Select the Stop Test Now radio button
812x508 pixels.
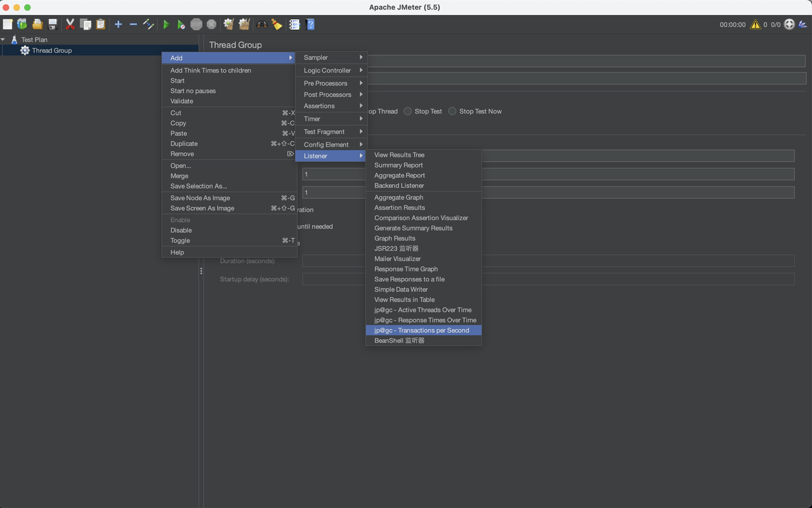coord(452,111)
